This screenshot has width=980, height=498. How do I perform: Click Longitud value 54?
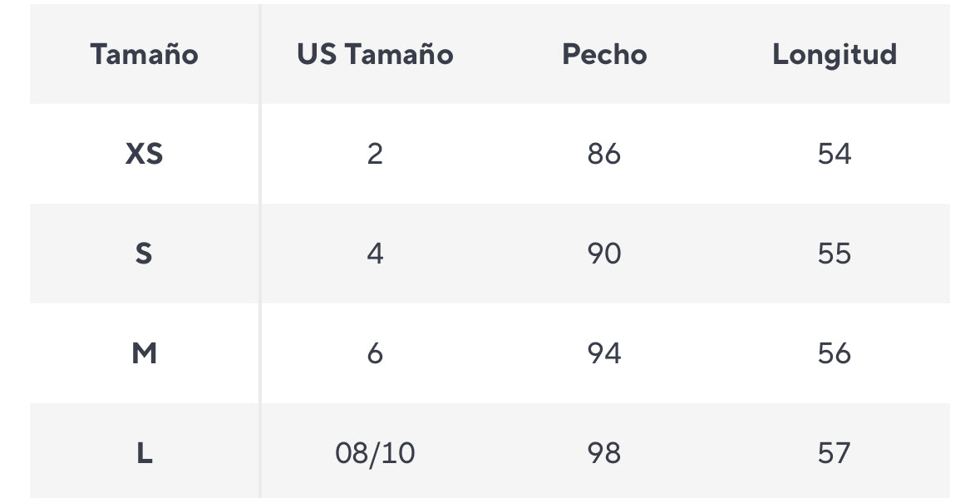(x=835, y=154)
